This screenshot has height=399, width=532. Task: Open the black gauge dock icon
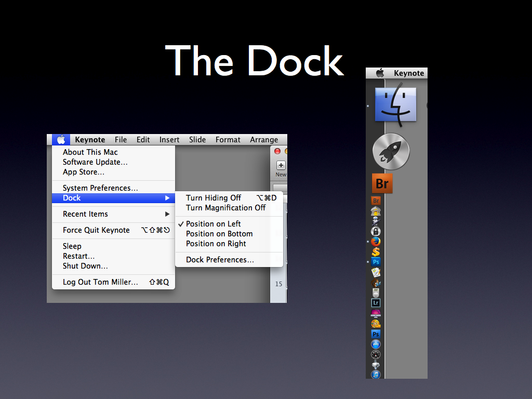[x=376, y=354]
